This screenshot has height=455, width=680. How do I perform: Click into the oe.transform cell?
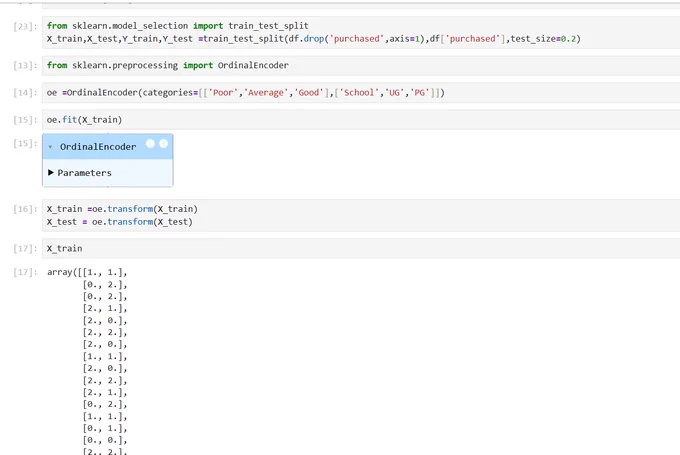[x=361, y=216]
